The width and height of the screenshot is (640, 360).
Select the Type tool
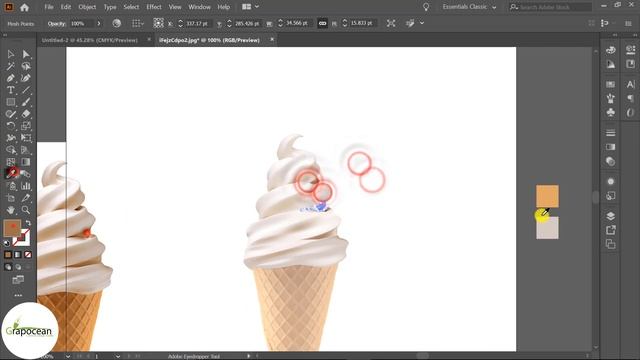[11, 90]
